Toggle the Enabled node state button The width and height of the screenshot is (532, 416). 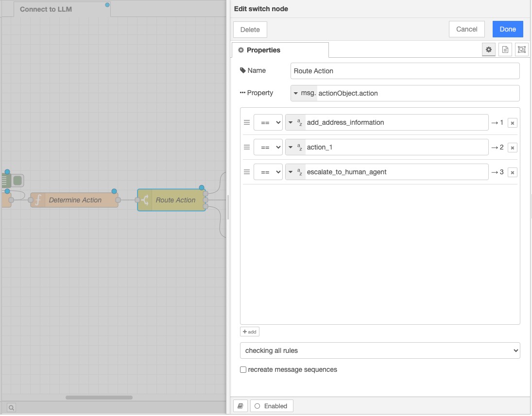271,406
